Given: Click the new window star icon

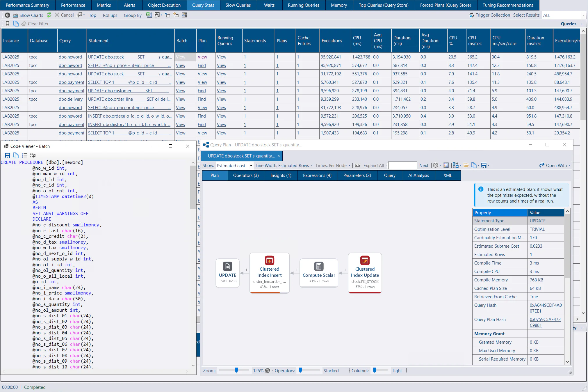Looking at the screenshot, I should (176, 15).
